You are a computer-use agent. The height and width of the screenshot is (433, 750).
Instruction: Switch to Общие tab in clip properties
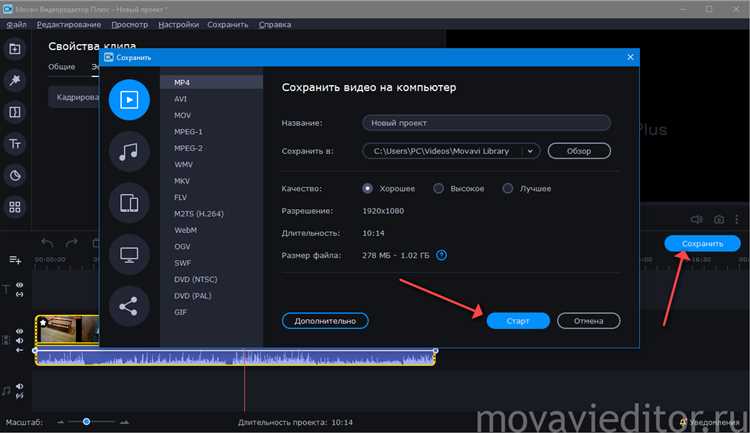point(62,67)
